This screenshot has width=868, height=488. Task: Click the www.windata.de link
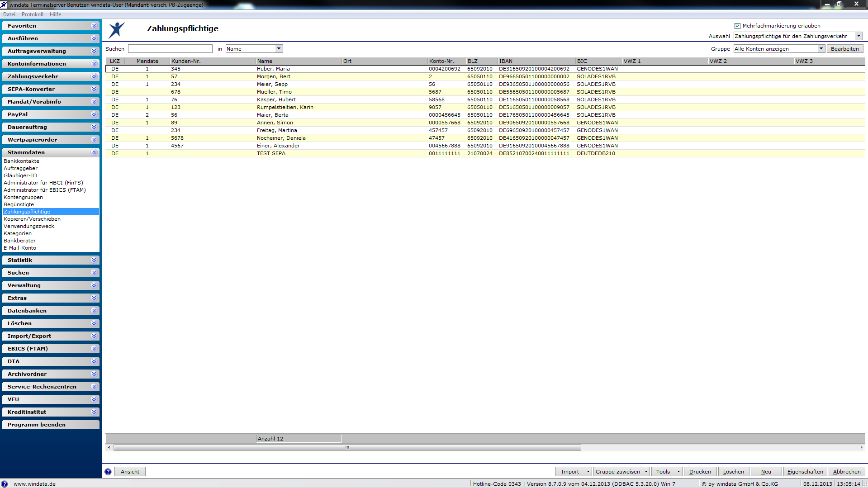click(34, 484)
